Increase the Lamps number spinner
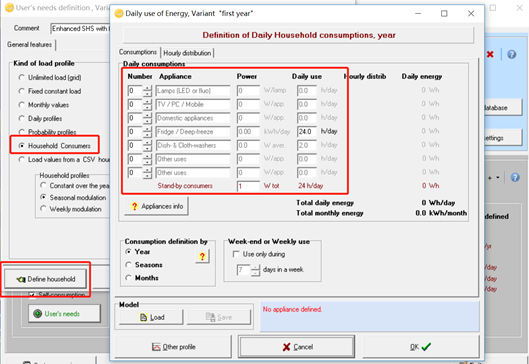Viewport: 529px width, 364px height. (147, 88)
